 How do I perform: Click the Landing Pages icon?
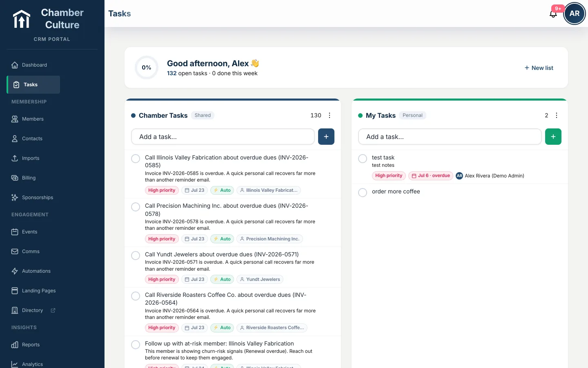click(x=15, y=291)
